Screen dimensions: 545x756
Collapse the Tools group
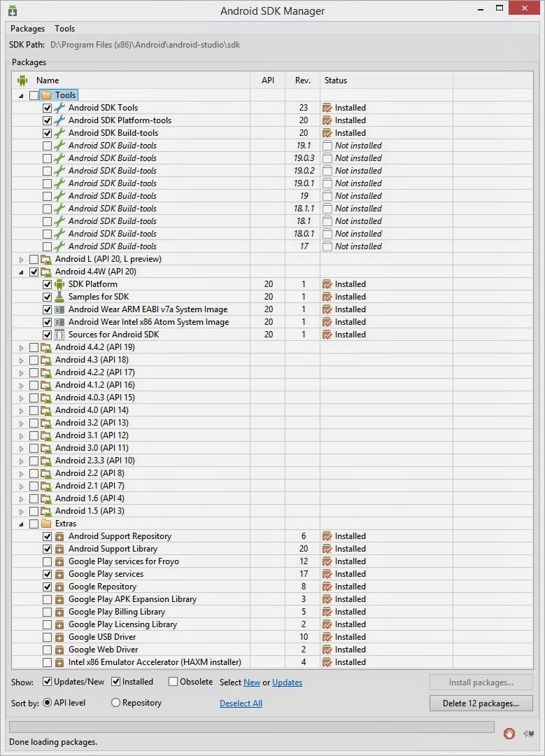21,96
